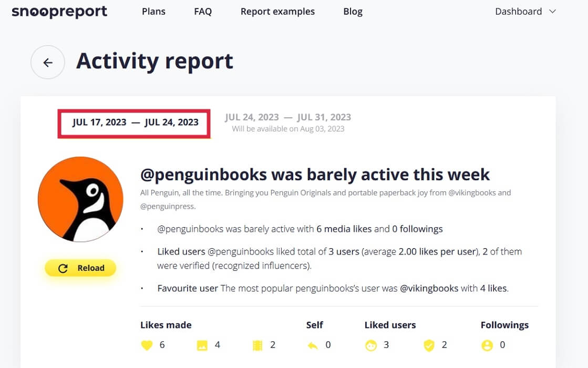The height and width of the screenshot is (368, 588).
Task: Navigate to the FAQ page
Action: 203,11
